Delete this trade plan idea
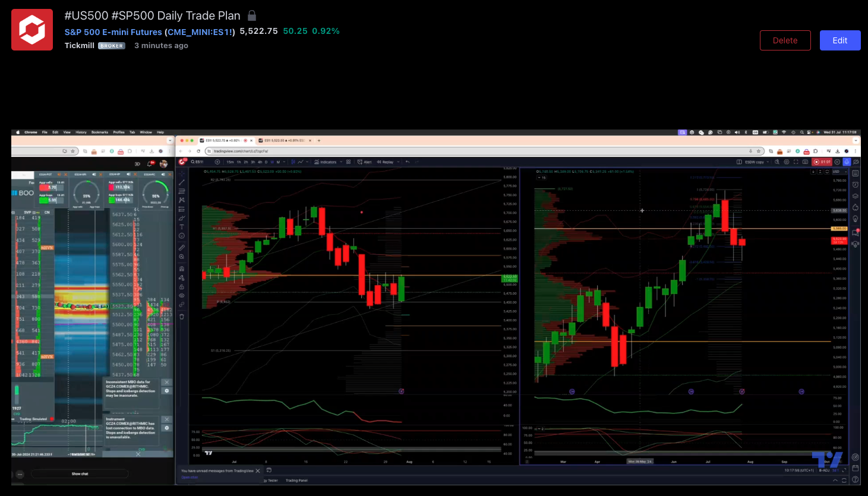Screen dimensions: 868x496 pyautogui.click(x=785, y=40)
